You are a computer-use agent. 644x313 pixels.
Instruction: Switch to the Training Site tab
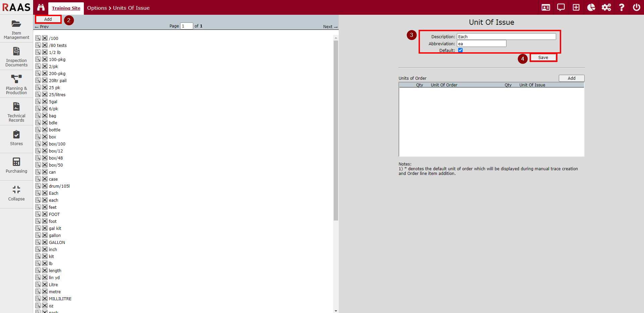coord(66,8)
